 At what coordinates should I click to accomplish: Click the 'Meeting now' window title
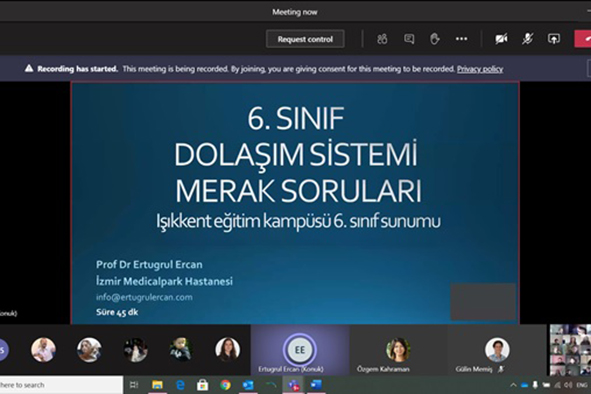point(295,12)
